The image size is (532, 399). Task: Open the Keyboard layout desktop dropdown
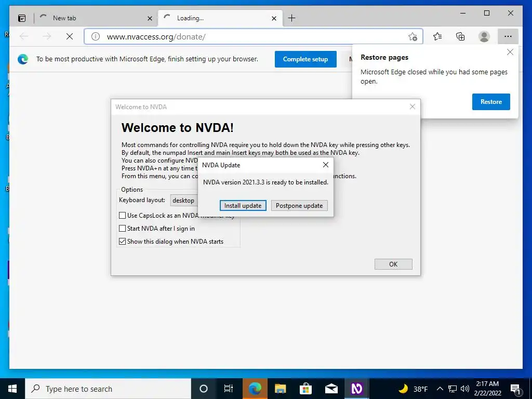(x=184, y=201)
